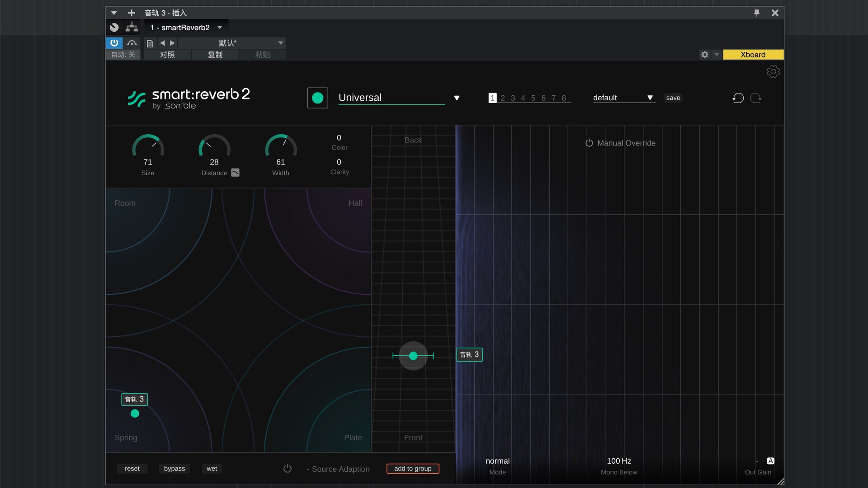The width and height of the screenshot is (868, 488).
Task: Toggle 自动: 关 automation button
Action: pos(123,55)
